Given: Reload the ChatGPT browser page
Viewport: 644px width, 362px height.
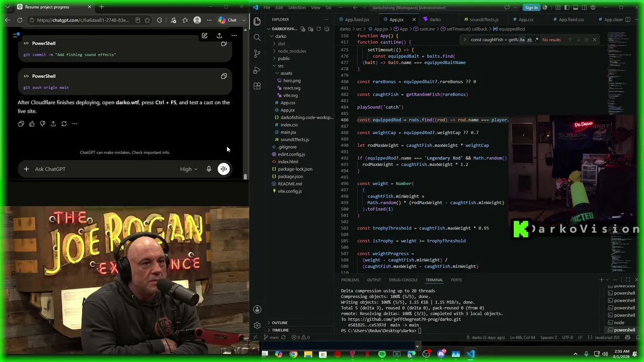Looking at the screenshot, I should point(20,20).
